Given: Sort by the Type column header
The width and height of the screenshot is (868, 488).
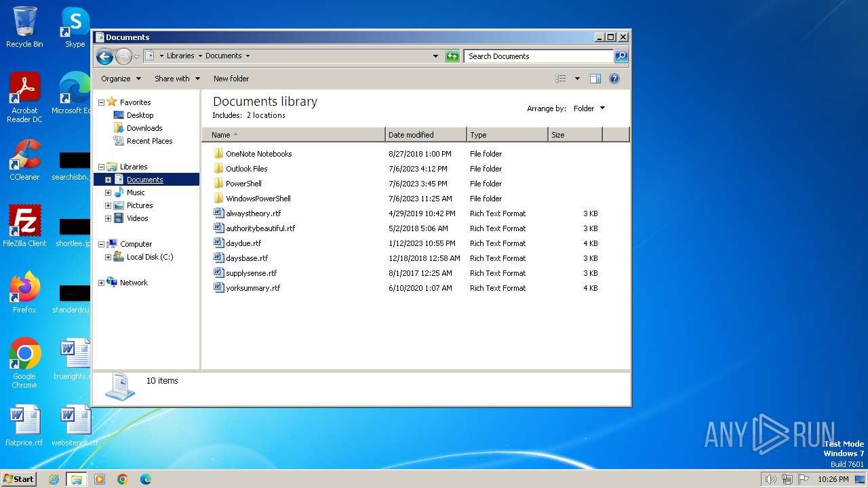Looking at the screenshot, I should 507,135.
